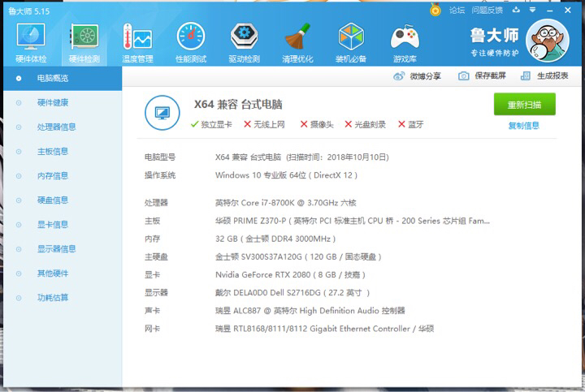Click 瑞昱 ALC887 sound card value
The height and width of the screenshot is (392, 585).
[310, 311]
